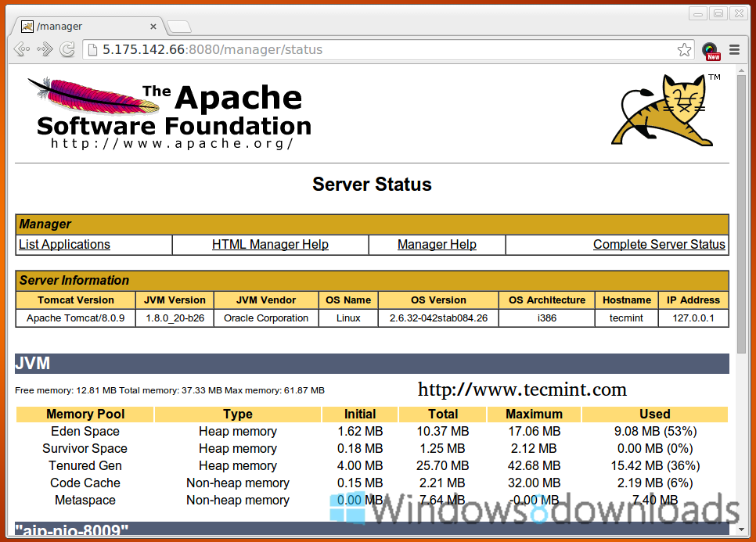
Task: Open a new tab with the tab button
Action: point(179,27)
